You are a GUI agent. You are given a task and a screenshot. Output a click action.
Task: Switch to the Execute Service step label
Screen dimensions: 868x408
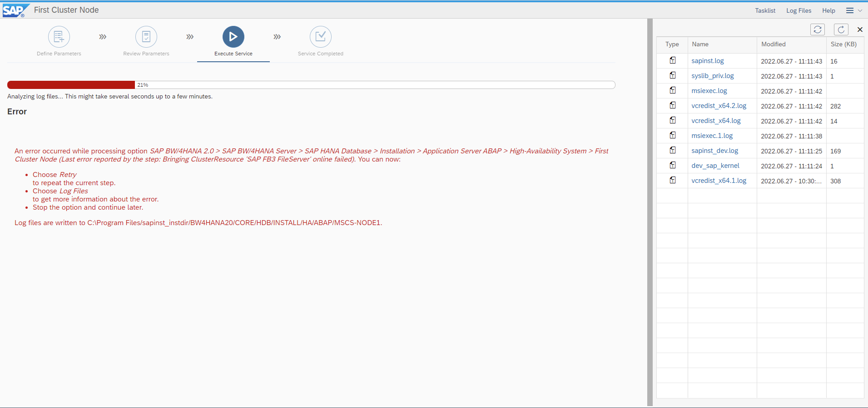point(233,54)
